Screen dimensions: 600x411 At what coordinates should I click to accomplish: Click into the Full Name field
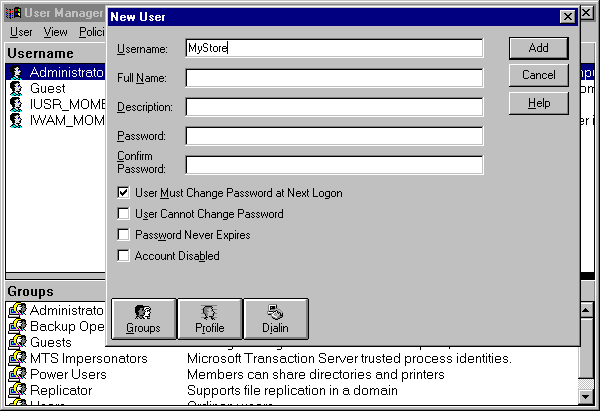pos(334,78)
